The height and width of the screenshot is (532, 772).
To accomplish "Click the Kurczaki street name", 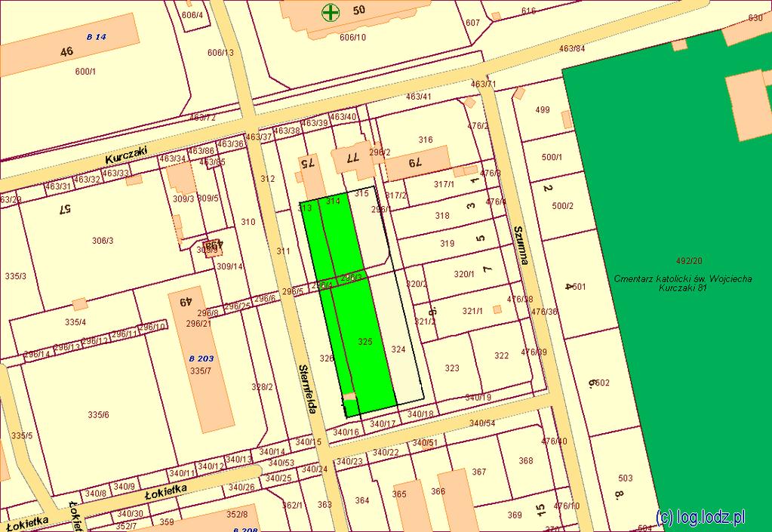I will click(x=127, y=156).
